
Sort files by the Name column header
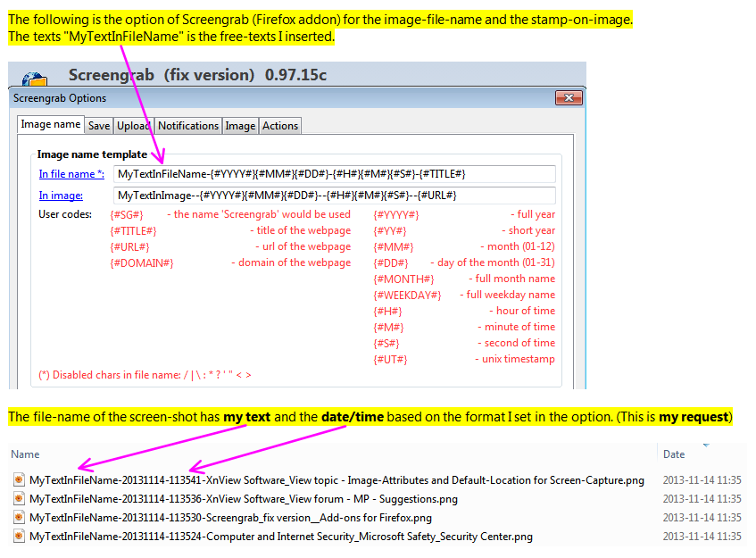(25, 454)
